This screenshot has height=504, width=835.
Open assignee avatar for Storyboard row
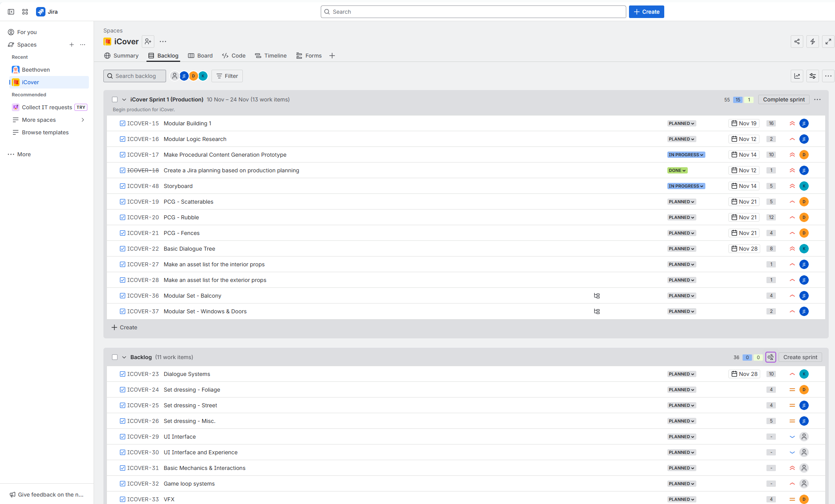(x=804, y=186)
